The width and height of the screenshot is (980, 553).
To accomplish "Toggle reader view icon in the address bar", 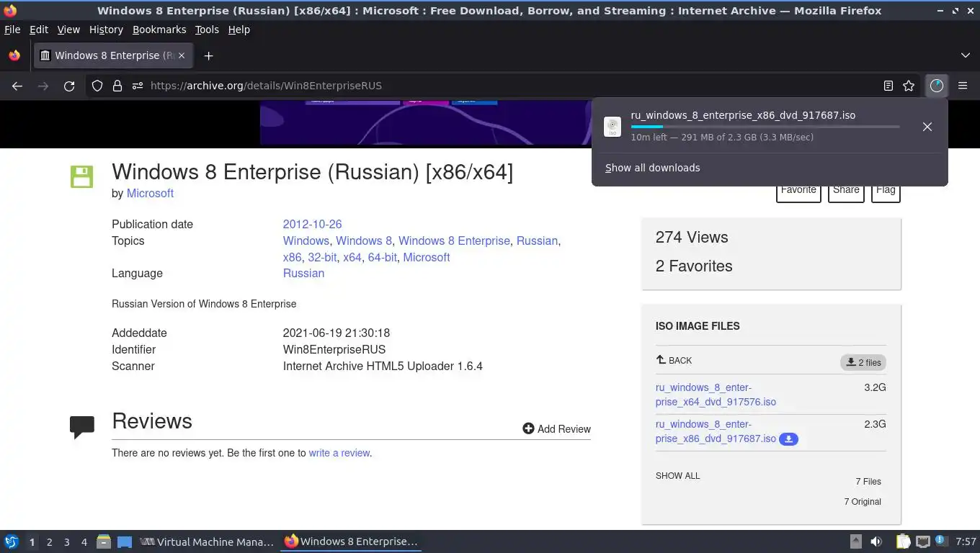I will click(x=888, y=86).
